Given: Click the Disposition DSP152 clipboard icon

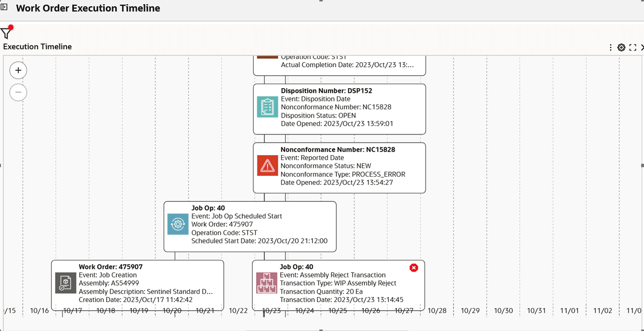Looking at the screenshot, I should [x=267, y=107].
